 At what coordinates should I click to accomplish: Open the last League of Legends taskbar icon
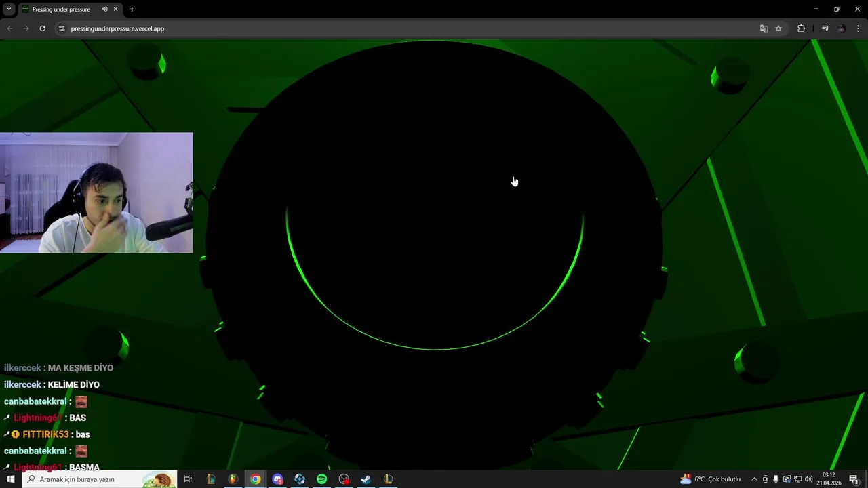[x=388, y=479]
